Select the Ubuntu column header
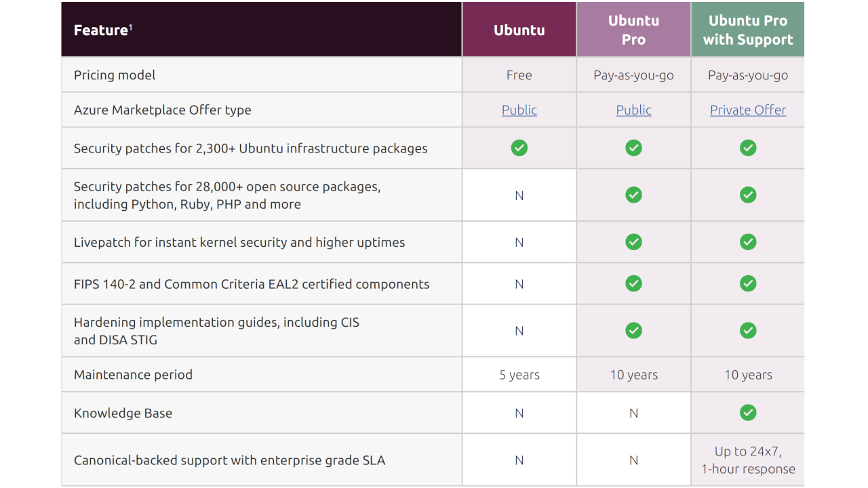This screenshot has width=868, height=488. 519,30
